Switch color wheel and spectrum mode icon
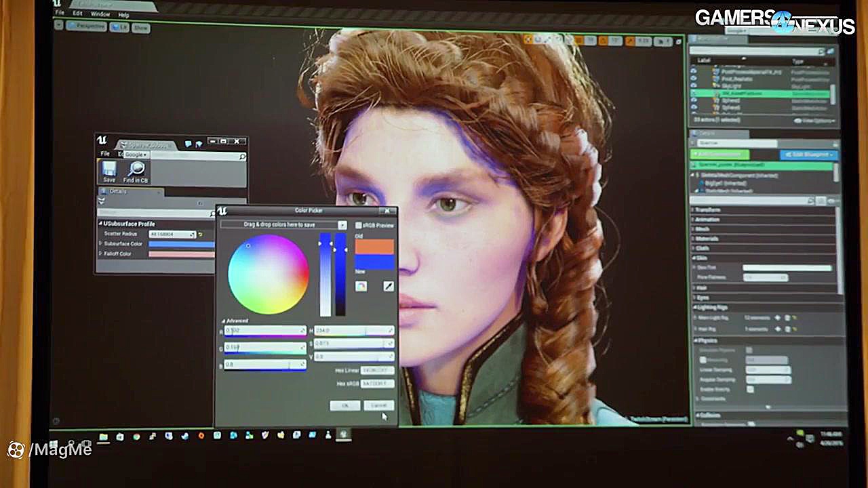868x488 pixels. click(361, 286)
